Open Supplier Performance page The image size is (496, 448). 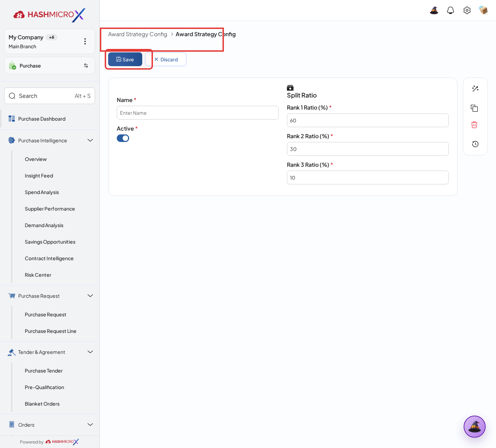(x=50, y=209)
